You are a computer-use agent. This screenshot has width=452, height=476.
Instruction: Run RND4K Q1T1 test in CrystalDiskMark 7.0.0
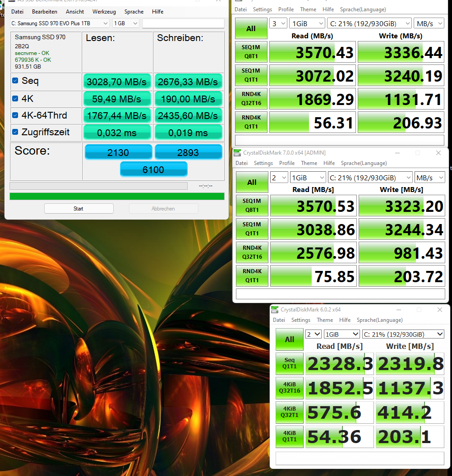[x=252, y=276]
